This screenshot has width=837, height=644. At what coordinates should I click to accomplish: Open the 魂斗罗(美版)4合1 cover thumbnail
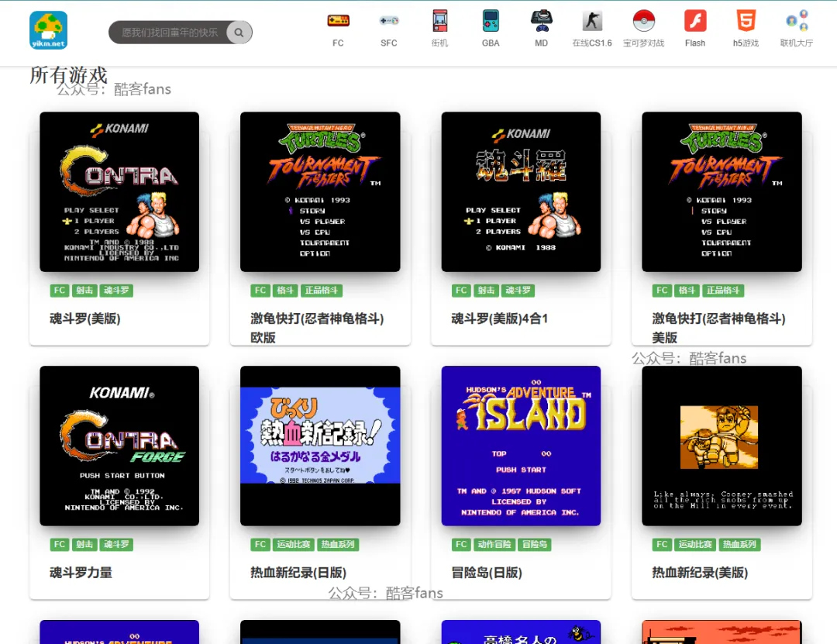coord(521,191)
